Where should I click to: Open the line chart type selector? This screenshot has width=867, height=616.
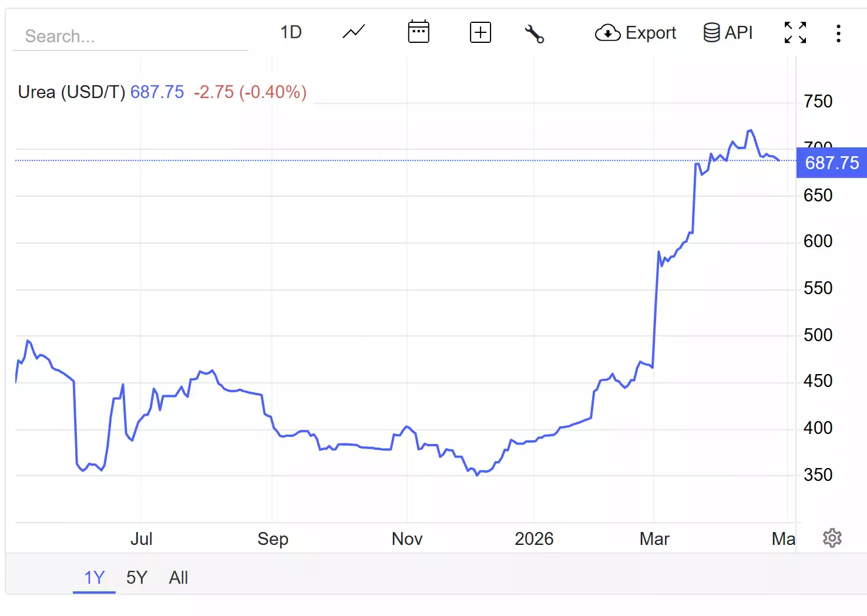(353, 32)
